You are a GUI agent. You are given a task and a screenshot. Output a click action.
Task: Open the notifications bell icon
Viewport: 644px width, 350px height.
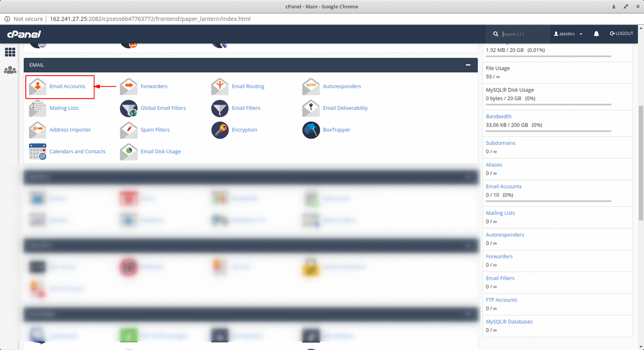point(596,34)
